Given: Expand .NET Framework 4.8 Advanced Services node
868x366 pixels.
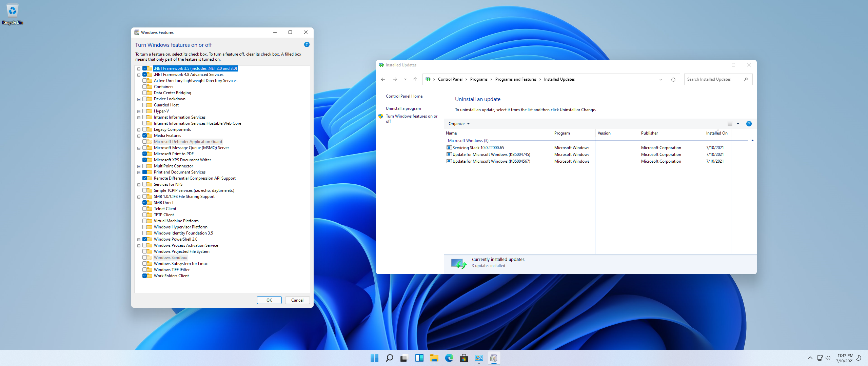Looking at the screenshot, I should [x=139, y=75].
